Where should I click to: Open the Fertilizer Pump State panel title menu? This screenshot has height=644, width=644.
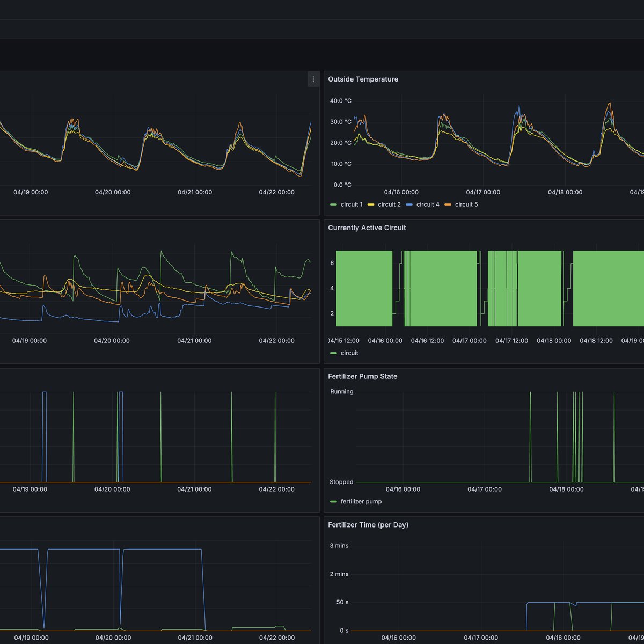[363, 376]
